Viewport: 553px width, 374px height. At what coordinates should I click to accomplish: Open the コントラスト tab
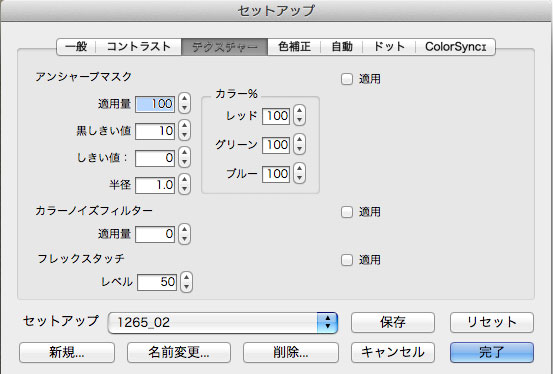(x=139, y=47)
